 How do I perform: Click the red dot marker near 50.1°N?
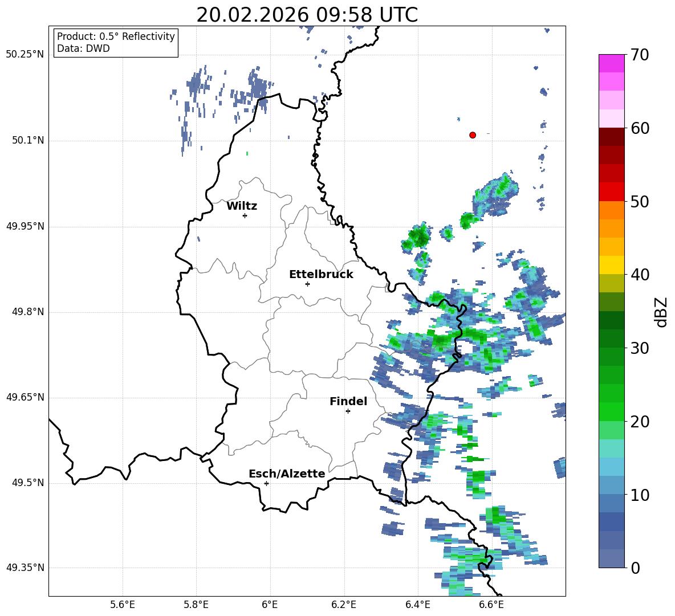(473, 135)
